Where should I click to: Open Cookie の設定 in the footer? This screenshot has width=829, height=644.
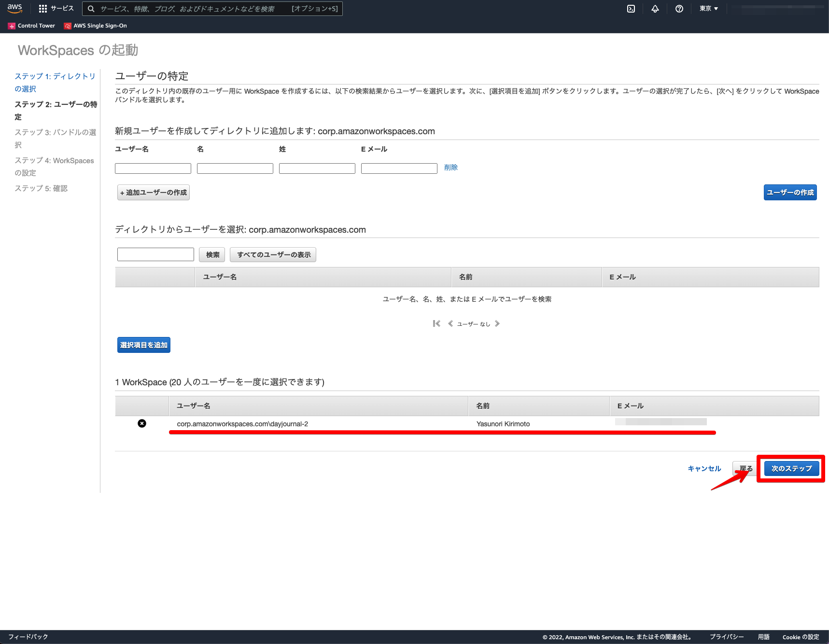801,637
